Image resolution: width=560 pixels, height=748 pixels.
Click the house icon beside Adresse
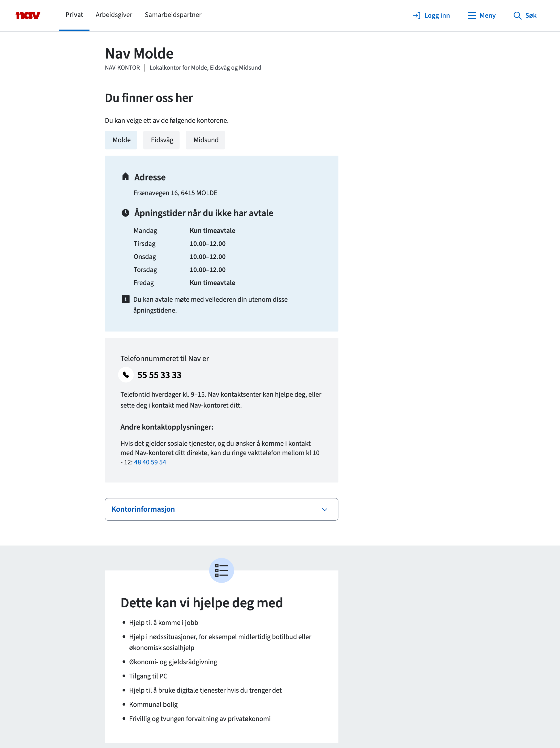(x=126, y=176)
